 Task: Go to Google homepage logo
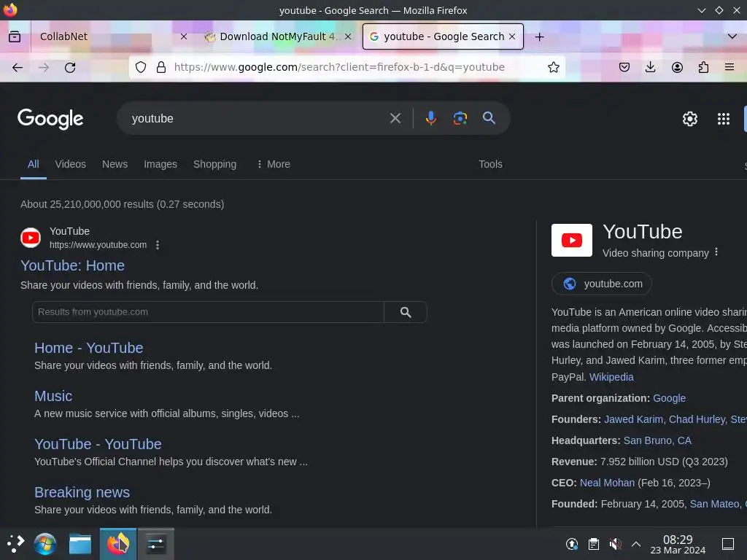[50, 119]
